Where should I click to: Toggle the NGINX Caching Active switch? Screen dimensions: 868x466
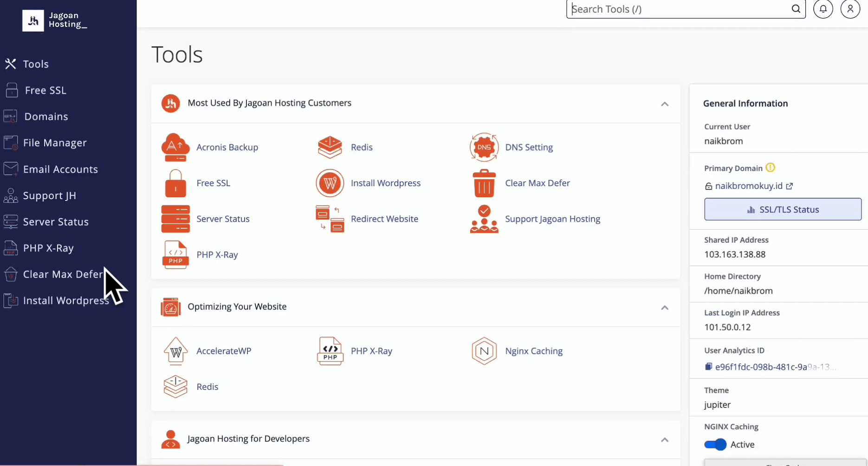715,445
